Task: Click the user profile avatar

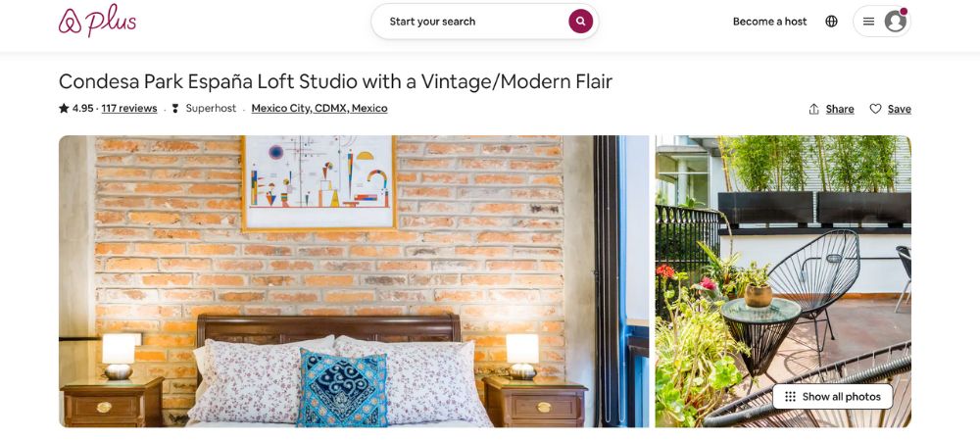Action: tap(896, 22)
